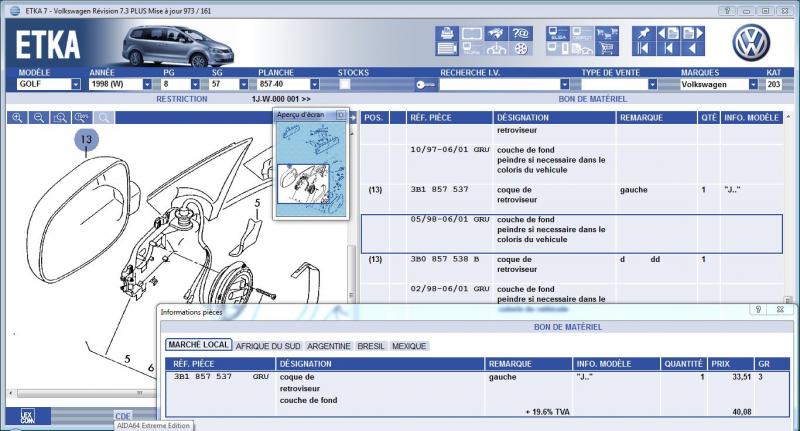Image resolution: width=800 pixels, height=431 pixels.
Task: Close the Aperçu d'écran preview panel
Action: tap(341, 115)
